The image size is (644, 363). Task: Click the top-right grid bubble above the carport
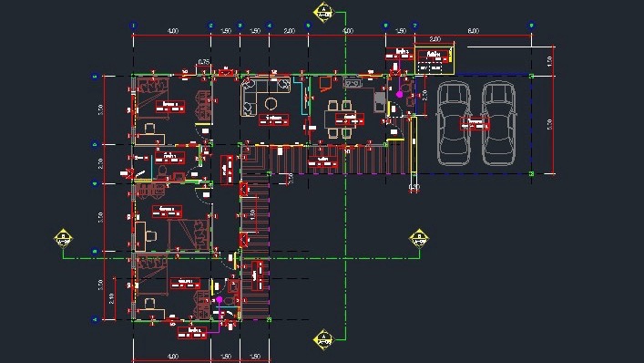531,26
